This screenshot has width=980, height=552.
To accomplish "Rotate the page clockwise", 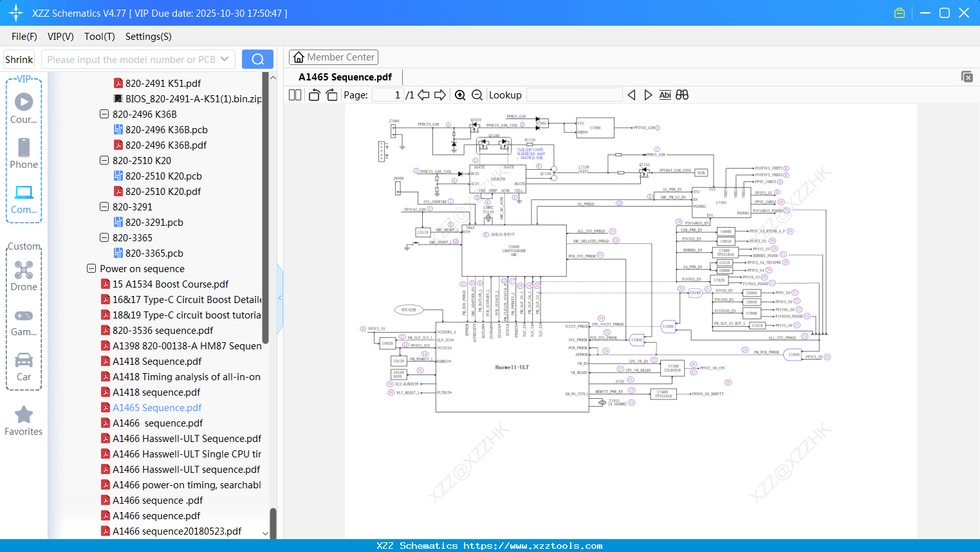I will coord(332,95).
